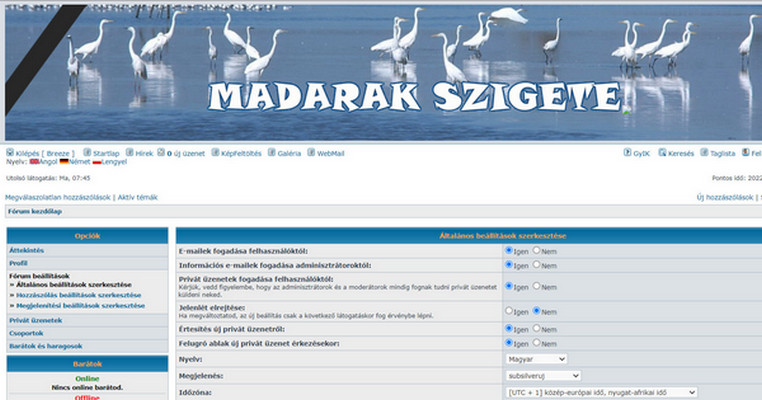Select Nem for Jelenlét elrejtése
The image size is (762, 400).
(x=537, y=311)
